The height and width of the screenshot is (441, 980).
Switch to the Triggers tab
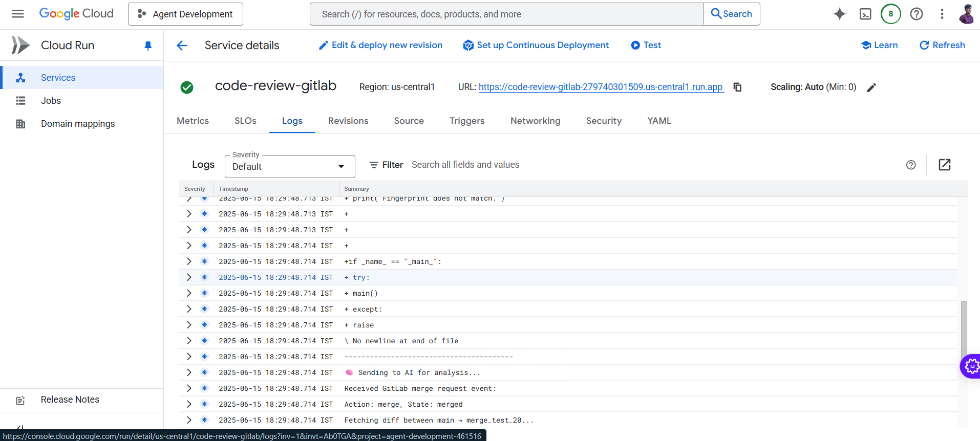point(467,121)
